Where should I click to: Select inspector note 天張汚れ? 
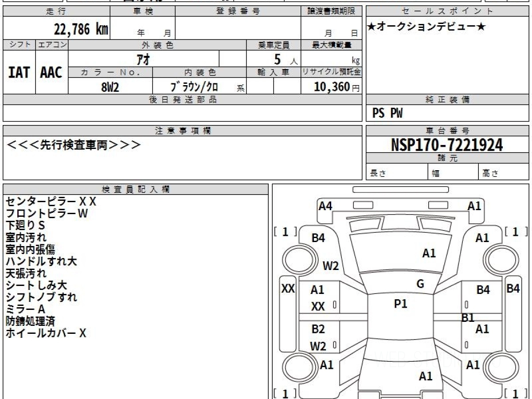coord(26,274)
